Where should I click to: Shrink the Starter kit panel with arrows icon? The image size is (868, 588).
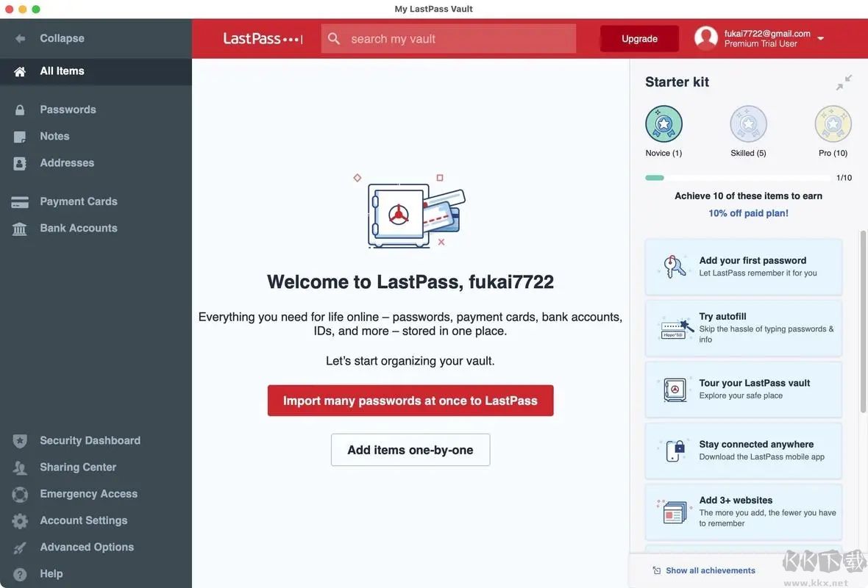[844, 82]
